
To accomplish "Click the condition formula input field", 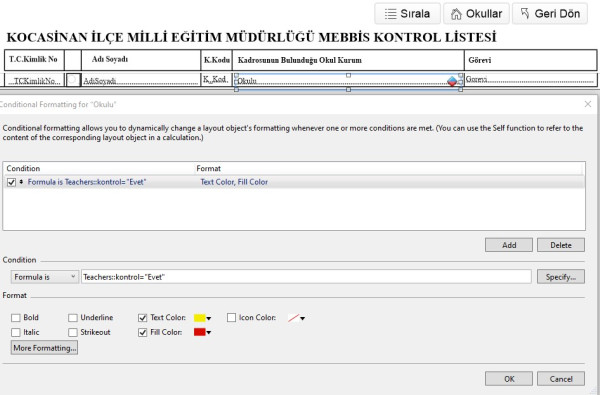I will click(306, 277).
